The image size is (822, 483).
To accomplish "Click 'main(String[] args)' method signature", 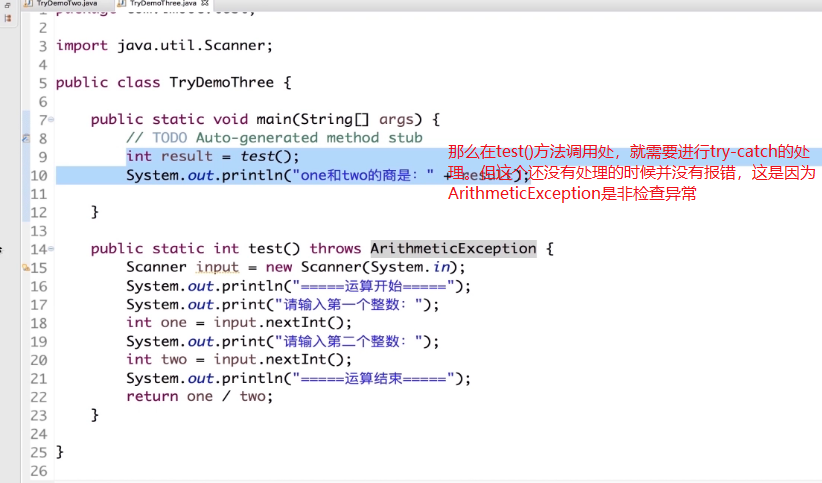I will (x=339, y=120).
